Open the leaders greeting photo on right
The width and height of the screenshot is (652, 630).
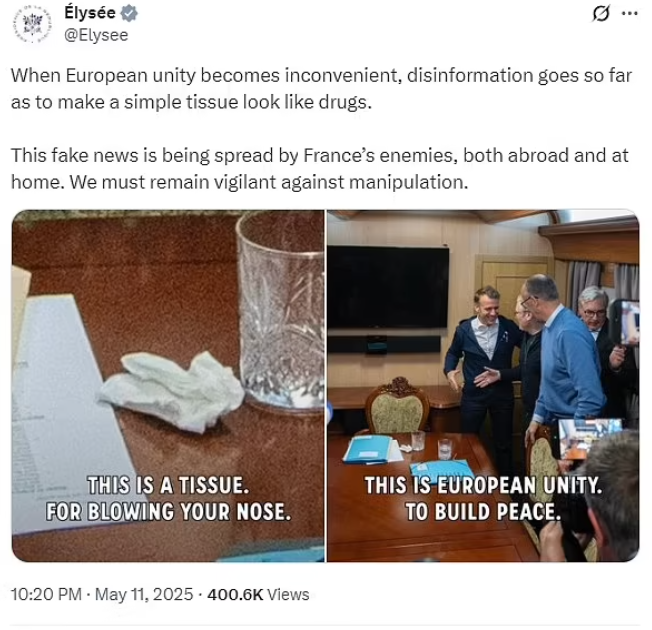click(x=483, y=385)
